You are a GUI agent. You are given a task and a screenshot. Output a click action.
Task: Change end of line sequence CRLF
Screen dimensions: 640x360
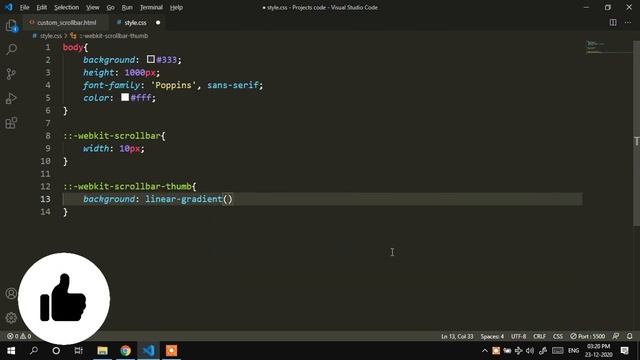pos(539,336)
